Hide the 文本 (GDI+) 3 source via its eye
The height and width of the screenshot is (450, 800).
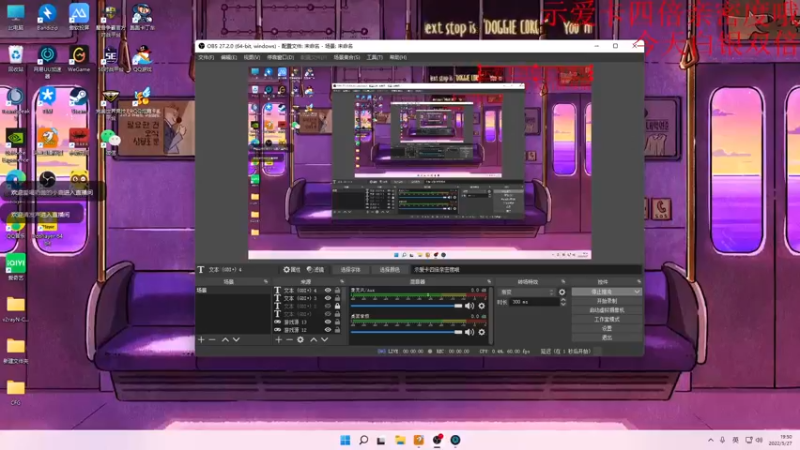click(328, 298)
